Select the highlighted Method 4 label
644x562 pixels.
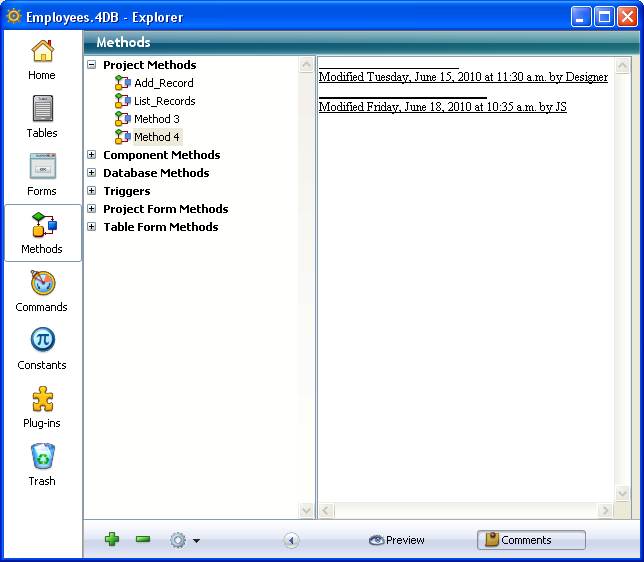tap(157, 137)
